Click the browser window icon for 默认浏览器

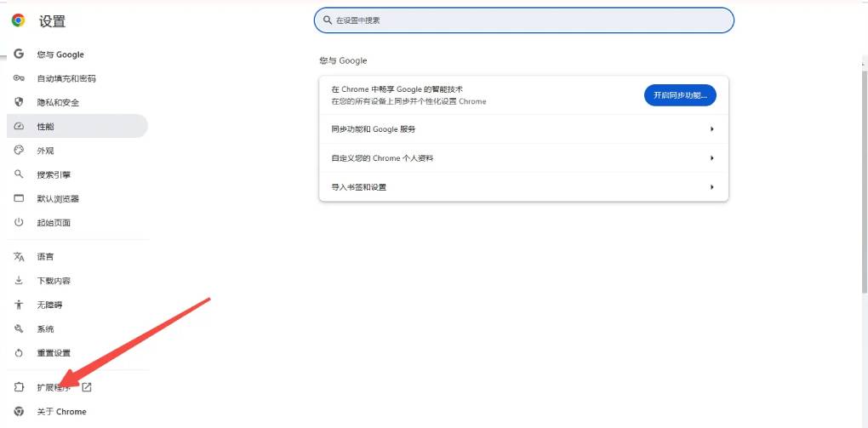pyautogui.click(x=19, y=198)
